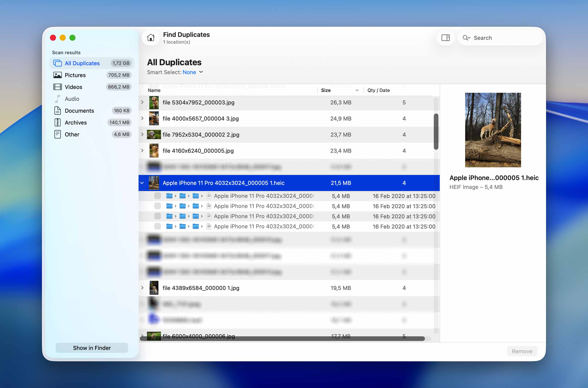The height and width of the screenshot is (388, 588).
Task: Expand file 7952x5304_000002 2.jpg group
Action: pyautogui.click(x=142, y=134)
